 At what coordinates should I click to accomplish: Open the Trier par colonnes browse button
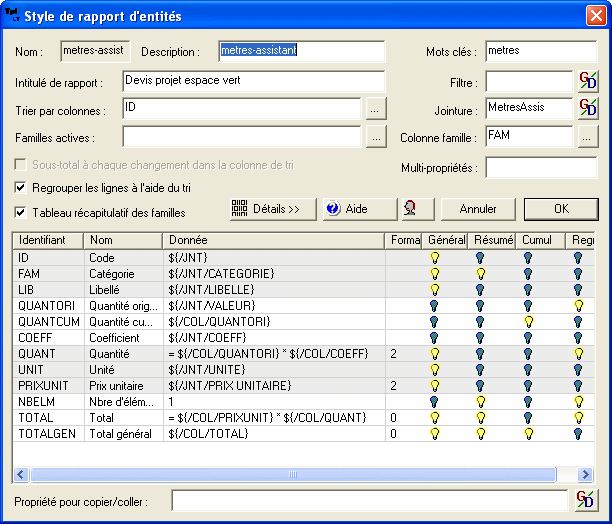pos(374,108)
